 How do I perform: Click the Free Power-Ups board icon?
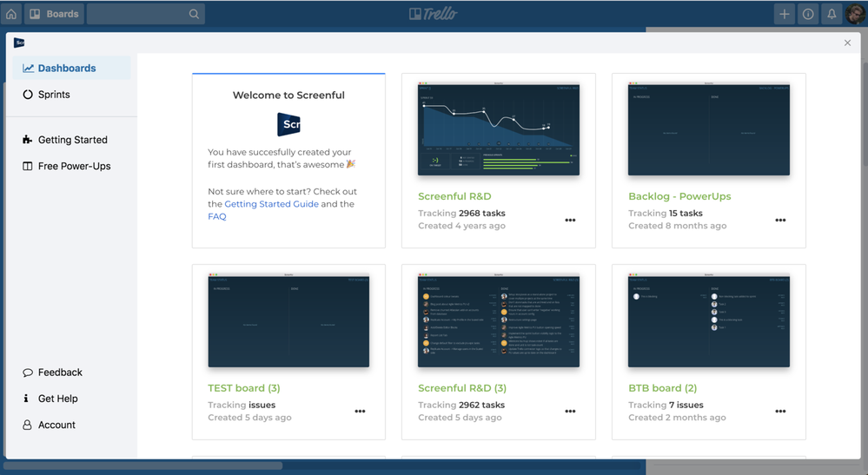pos(27,166)
